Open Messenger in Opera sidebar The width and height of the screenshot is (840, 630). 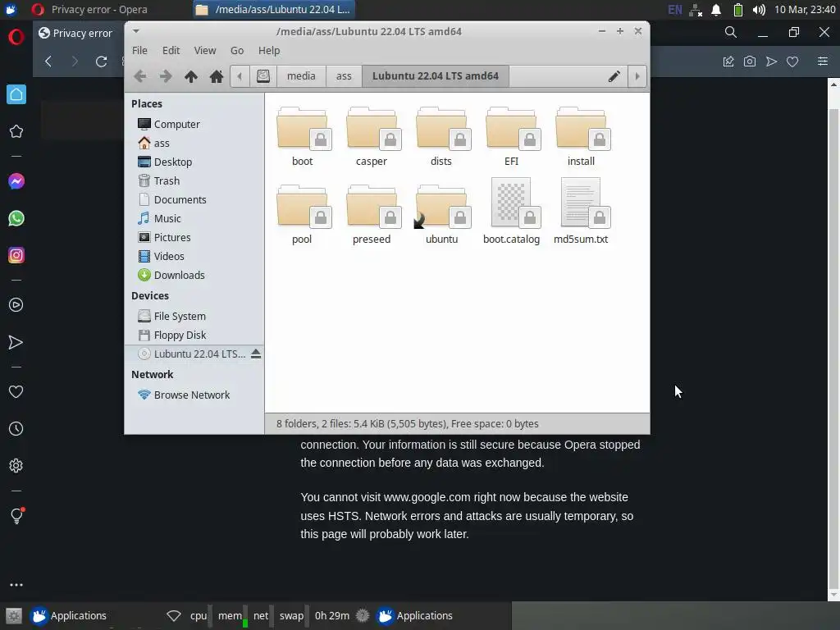click(x=16, y=181)
